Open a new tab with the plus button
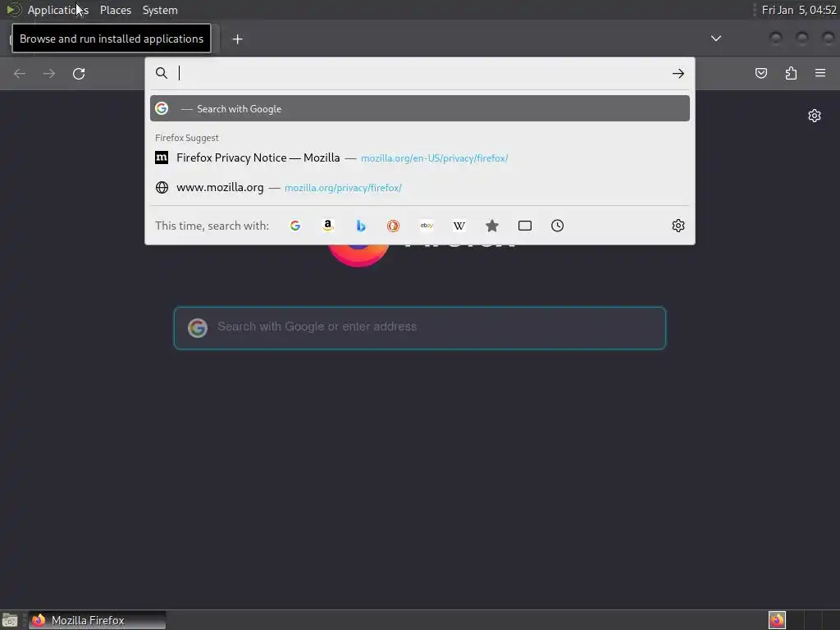Screen dimensions: 840x630 (237, 39)
